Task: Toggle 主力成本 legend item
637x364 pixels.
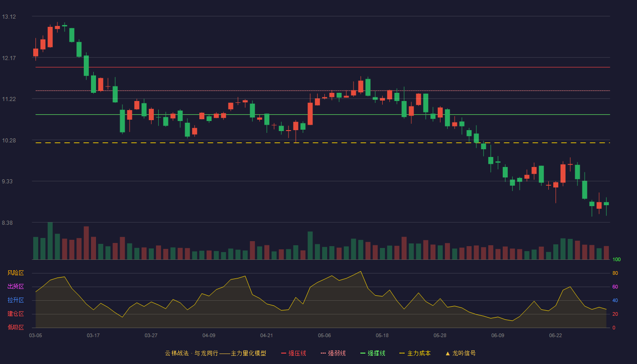Action: 415,353
